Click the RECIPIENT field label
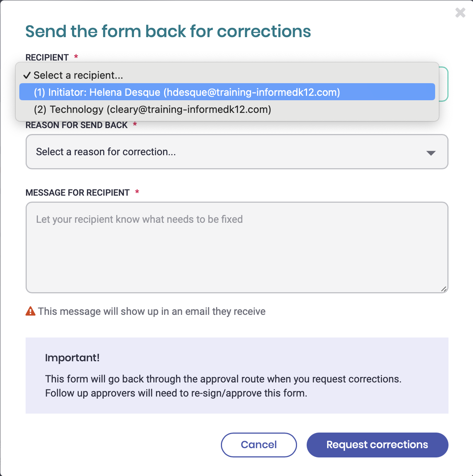473x476 pixels. click(47, 58)
